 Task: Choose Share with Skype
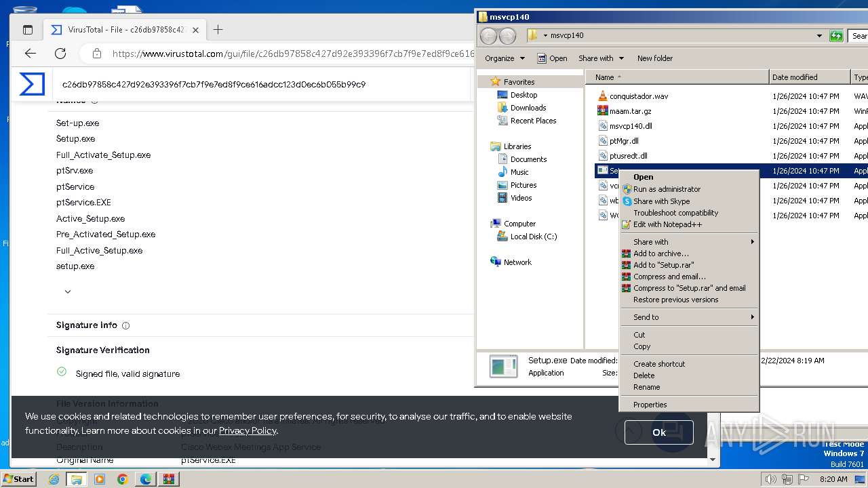[x=689, y=201]
